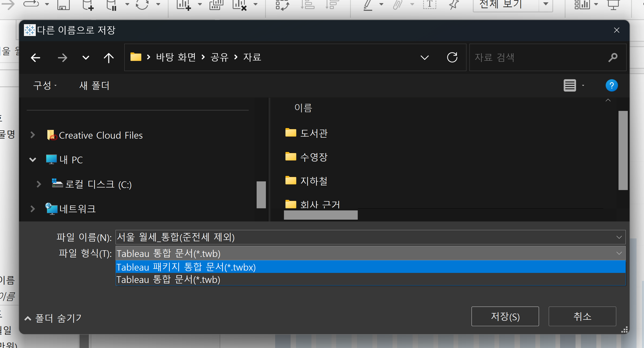The width and height of the screenshot is (644, 348).
Task: Refresh the folder view in address bar
Action: tap(452, 57)
